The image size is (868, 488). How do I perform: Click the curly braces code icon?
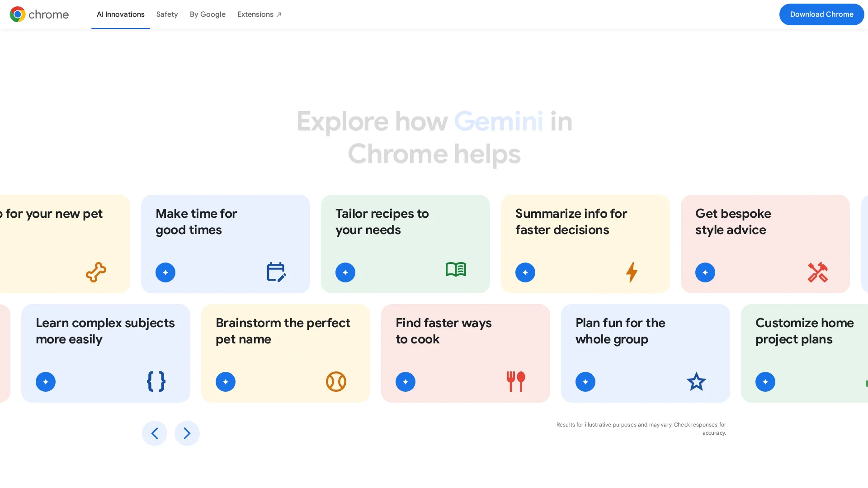156,381
